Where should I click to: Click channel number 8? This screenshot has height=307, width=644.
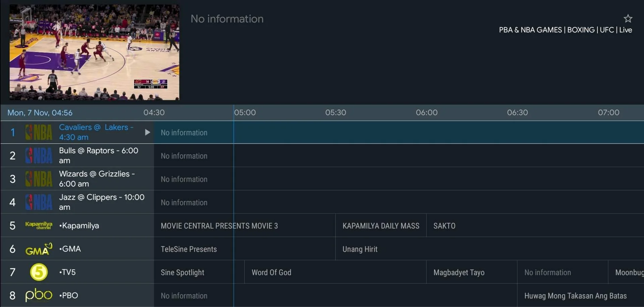[12, 295]
